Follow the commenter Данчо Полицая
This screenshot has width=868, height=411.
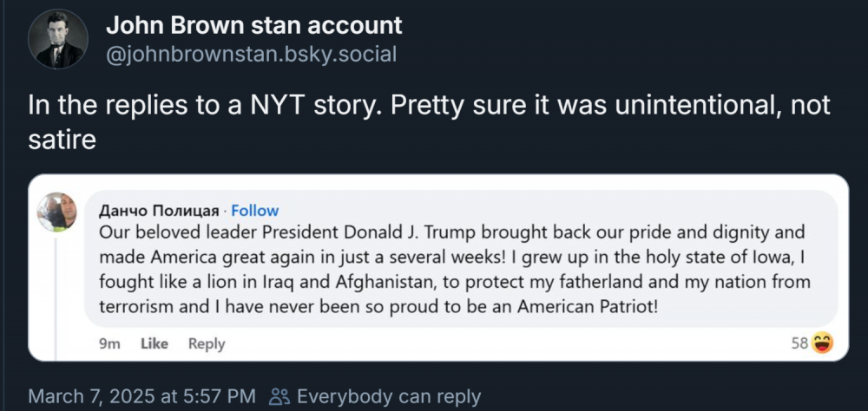[x=255, y=211]
